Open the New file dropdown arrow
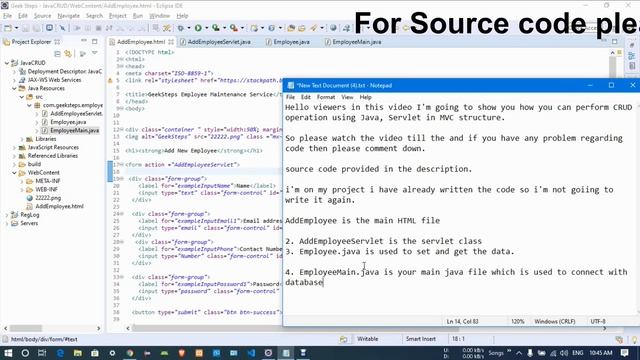 [x=16, y=28]
